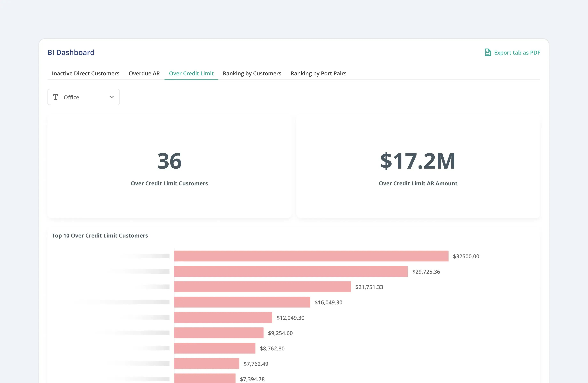Click the Top 10 Over Credit Limit Customers title

[x=100, y=236]
